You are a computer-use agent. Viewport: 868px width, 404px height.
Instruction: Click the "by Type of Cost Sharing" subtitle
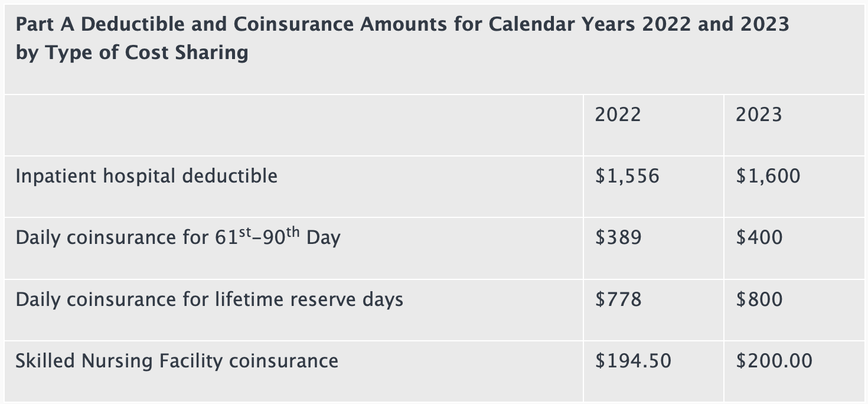[x=132, y=53]
